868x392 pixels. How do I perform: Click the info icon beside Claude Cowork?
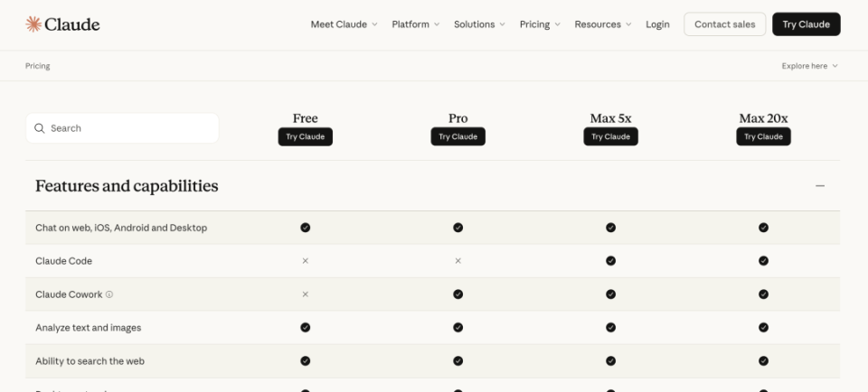point(109,294)
